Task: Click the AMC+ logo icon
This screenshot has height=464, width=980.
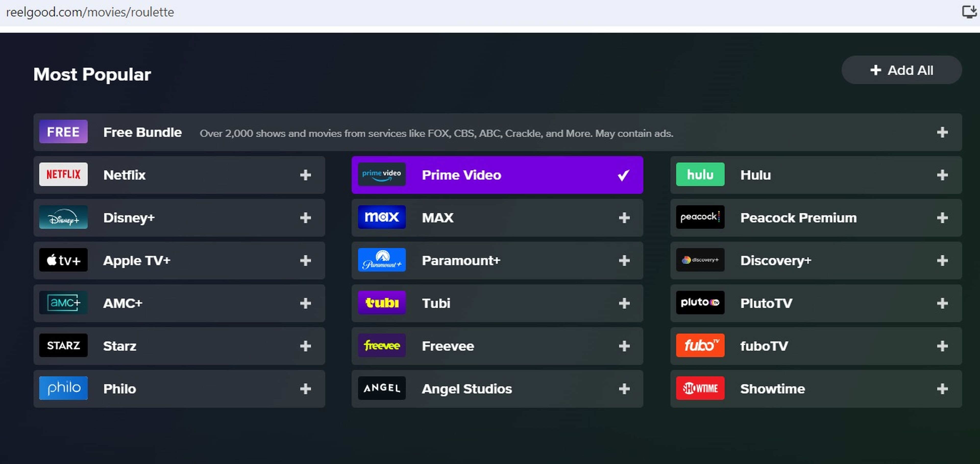Action: click(63, 303)
